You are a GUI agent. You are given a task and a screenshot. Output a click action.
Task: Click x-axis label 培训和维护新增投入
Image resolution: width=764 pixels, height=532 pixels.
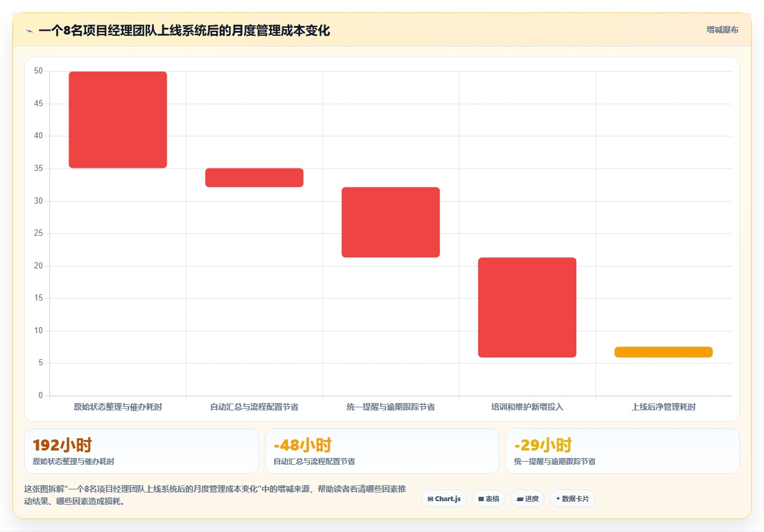click(527, 407)
